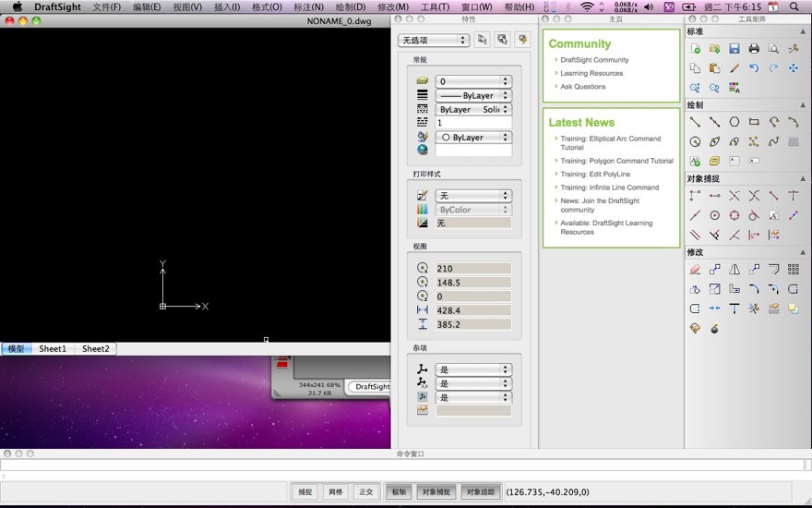Open the 无选项 selection dropdown
The height and width of the screenshot is (508, 812).
pyautogui.click(x=434, y=40)
